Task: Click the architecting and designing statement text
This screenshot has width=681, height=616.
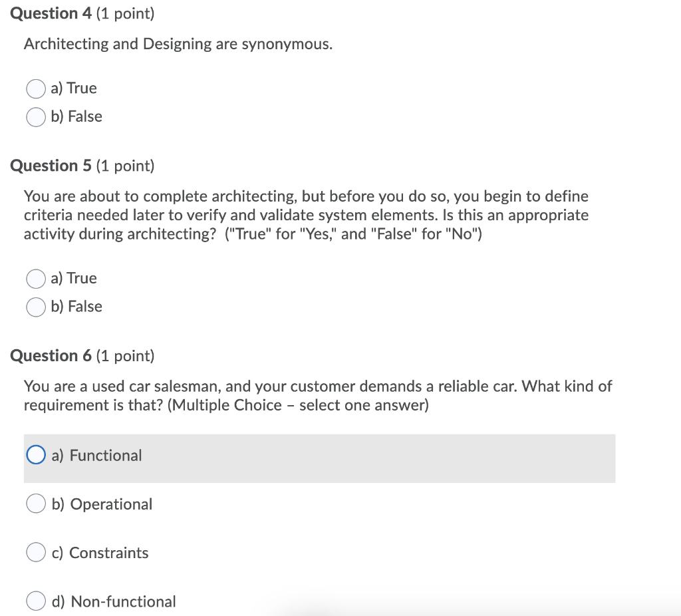Action: point(178,44)
